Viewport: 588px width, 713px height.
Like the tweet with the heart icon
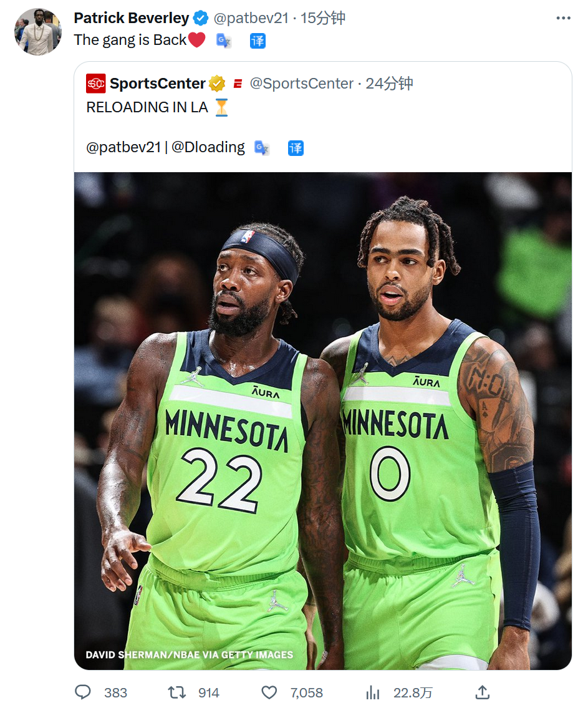tap(269, 692)
